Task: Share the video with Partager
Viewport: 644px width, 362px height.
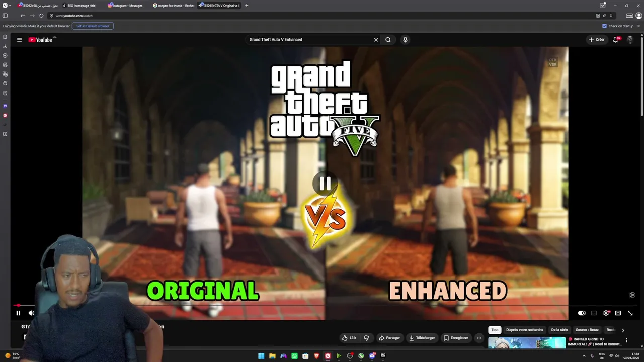Action: 389,338
